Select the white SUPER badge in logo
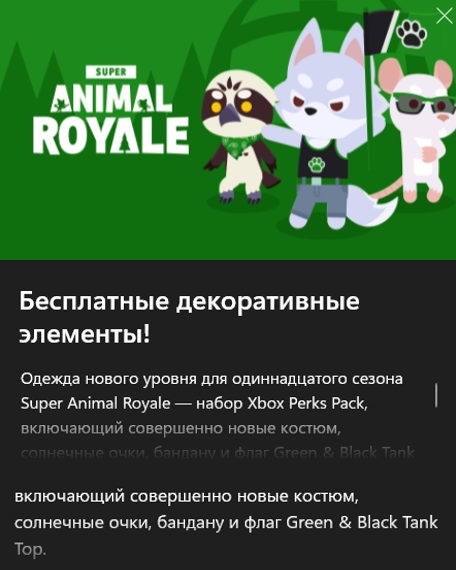 coord(111,72)
